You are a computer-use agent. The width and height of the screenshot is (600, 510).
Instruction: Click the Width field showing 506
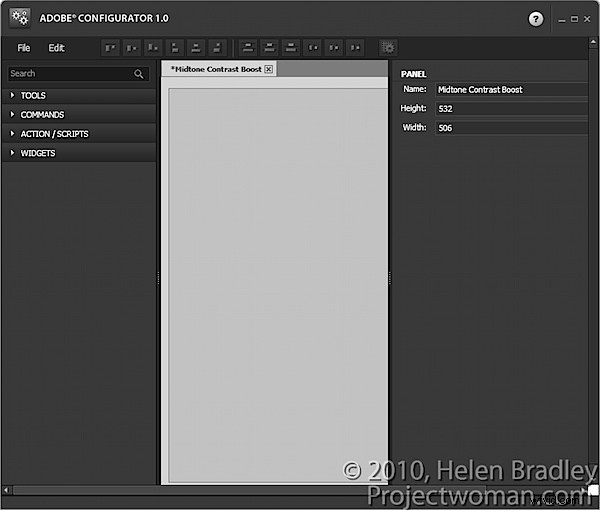tap(512, 128)
